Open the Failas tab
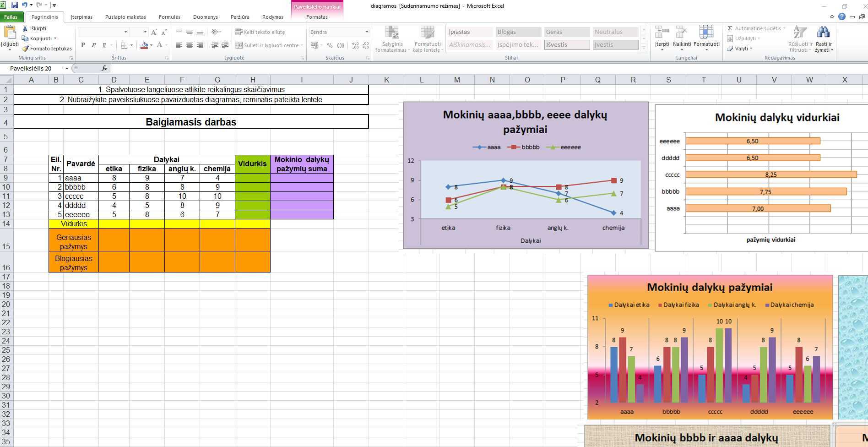The height and width of the screenshot is (447, 868). 11,17
